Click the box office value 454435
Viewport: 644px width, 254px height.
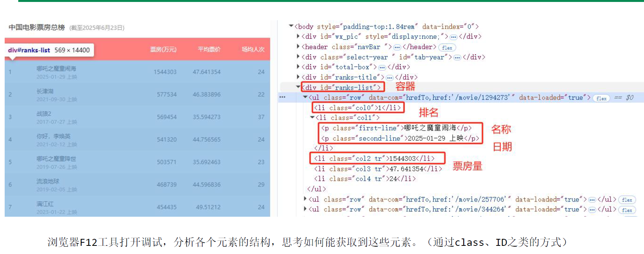click(x=167, y=207)
